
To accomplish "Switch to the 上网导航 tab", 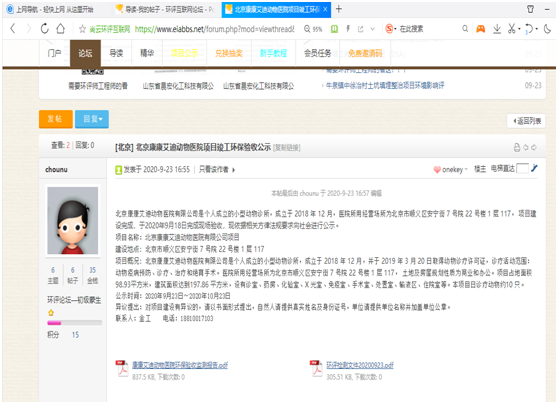I will (x=55, y=10).
